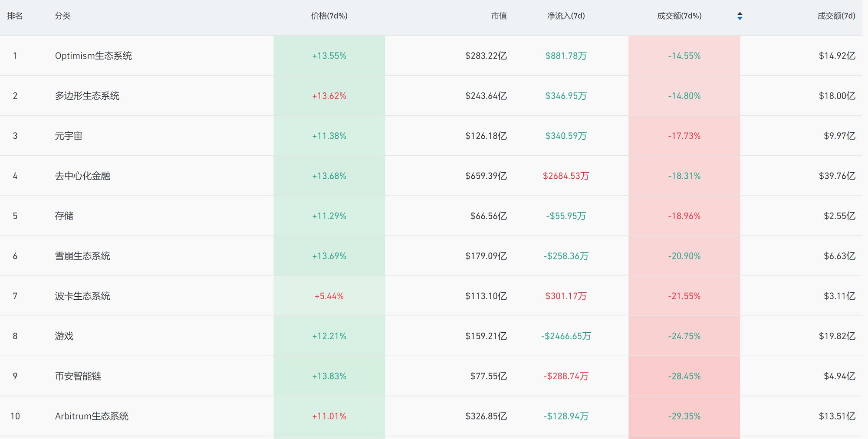Click the $659.39亿 market cap value
This screenshot has height=439, width=868.
[486, 176]
